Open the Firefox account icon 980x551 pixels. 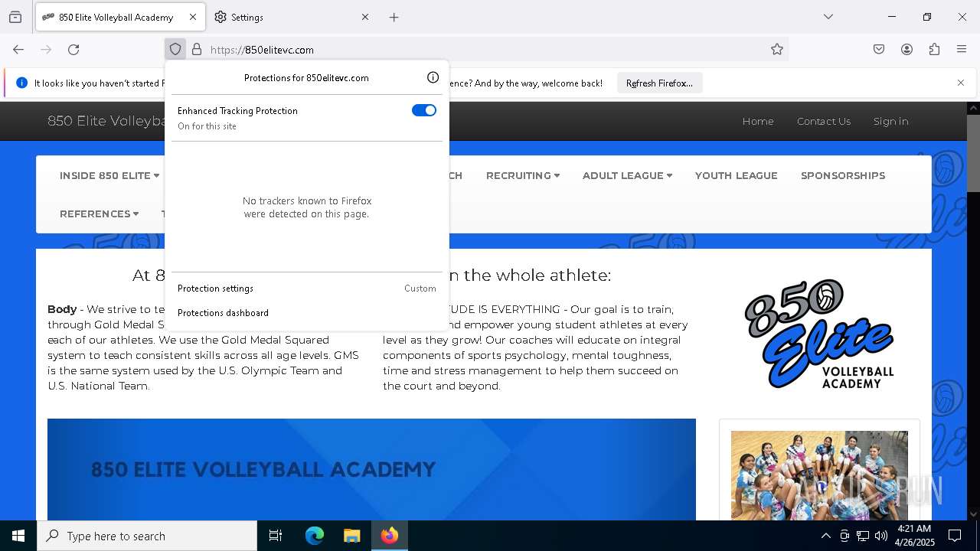906,50
